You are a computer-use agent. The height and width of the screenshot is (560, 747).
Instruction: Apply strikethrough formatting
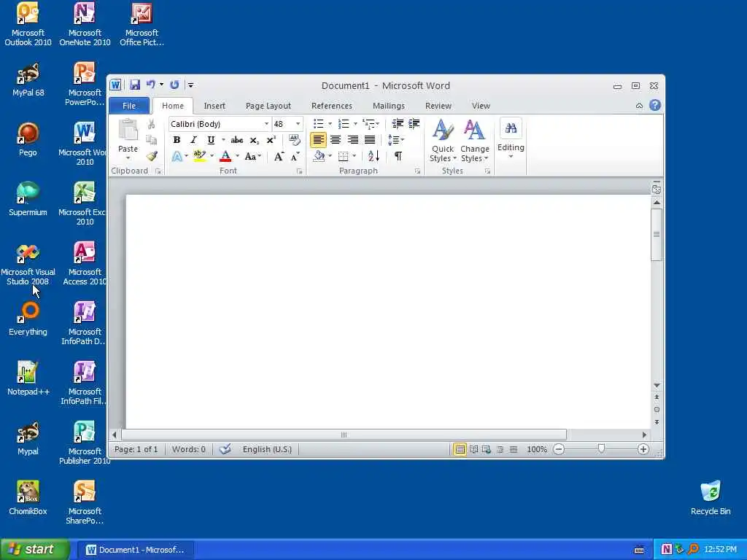(237, 140)
